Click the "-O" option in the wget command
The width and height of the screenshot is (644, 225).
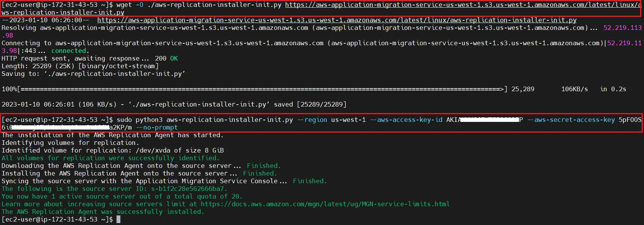click(x=140, y=5)
